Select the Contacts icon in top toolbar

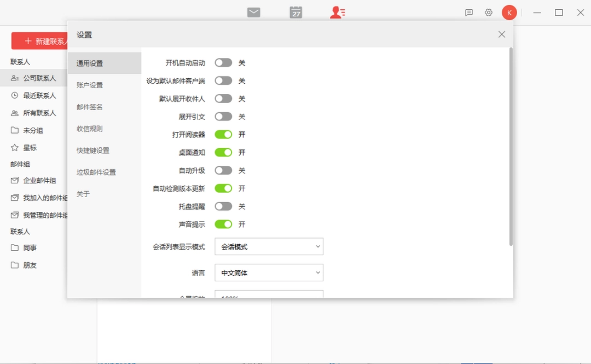pyautogui.click(x=337, y=11)
